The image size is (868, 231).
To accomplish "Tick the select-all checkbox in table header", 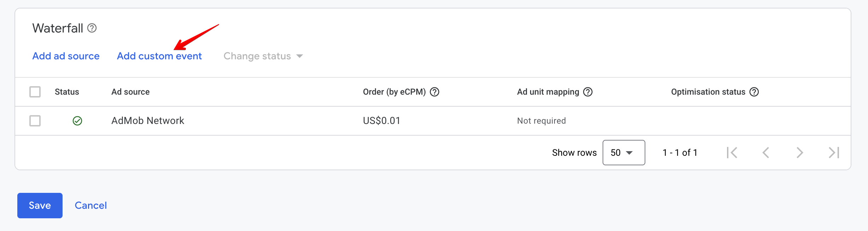I will [x=35, y=92].
